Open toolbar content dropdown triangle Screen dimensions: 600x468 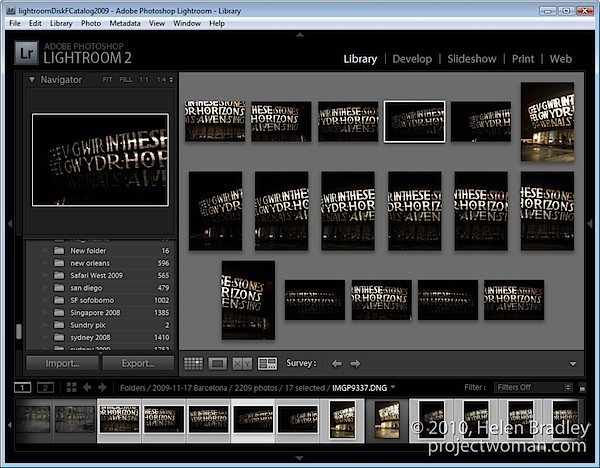(573, 364)
